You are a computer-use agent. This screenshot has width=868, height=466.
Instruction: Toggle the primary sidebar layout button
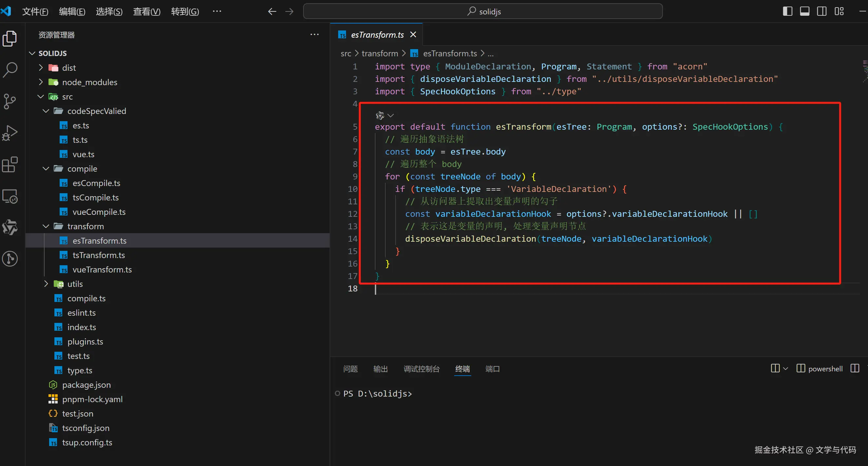(x=787, y=11)
